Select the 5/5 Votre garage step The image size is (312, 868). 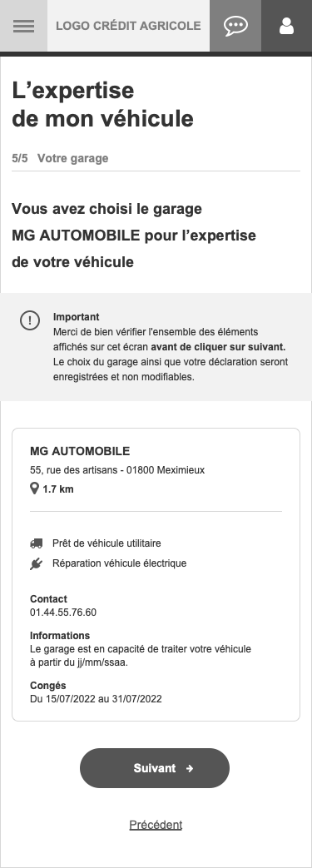(x=60, y=158)
